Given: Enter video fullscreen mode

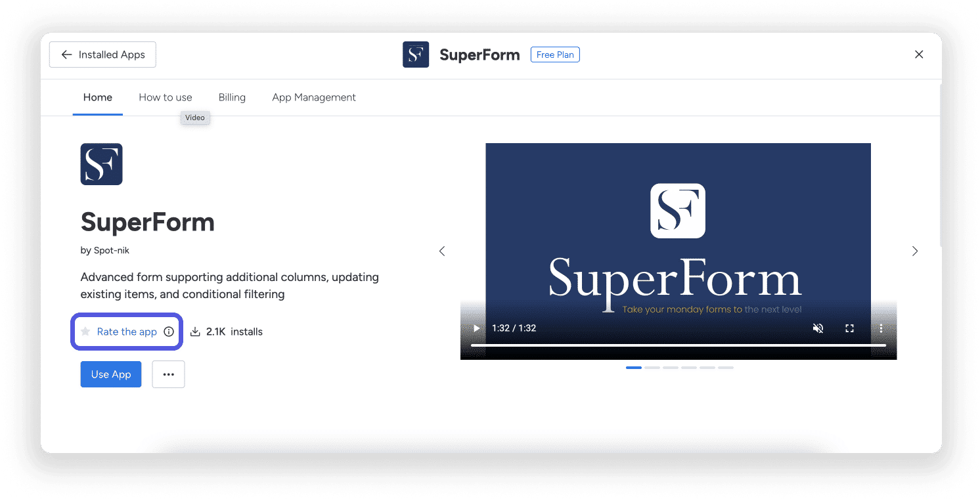Looking at the screenshot, I should tap(849, 328).
